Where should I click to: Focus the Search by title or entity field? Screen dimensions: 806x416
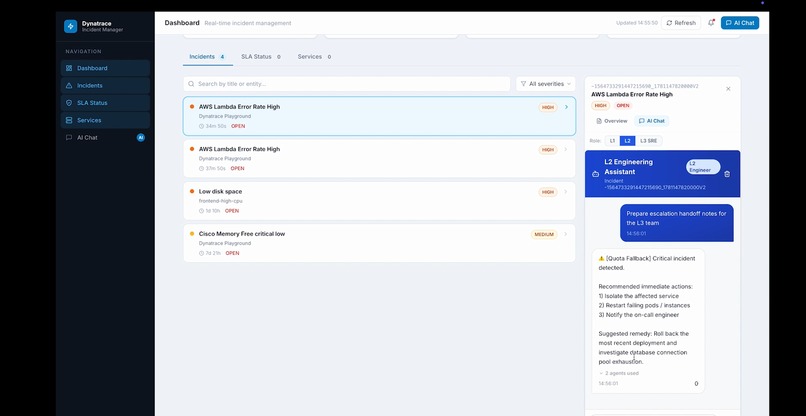tap(346, 84)
